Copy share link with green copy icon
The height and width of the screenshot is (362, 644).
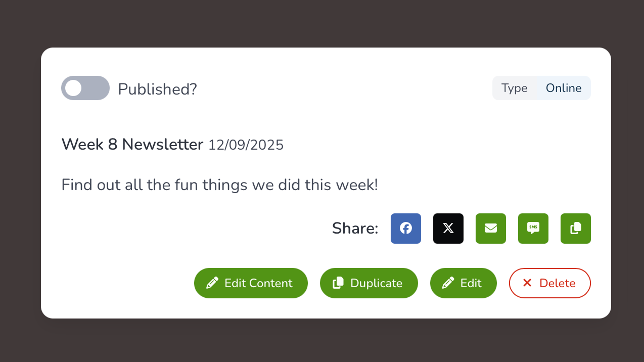pyautogui.click(x=575, y=229)
